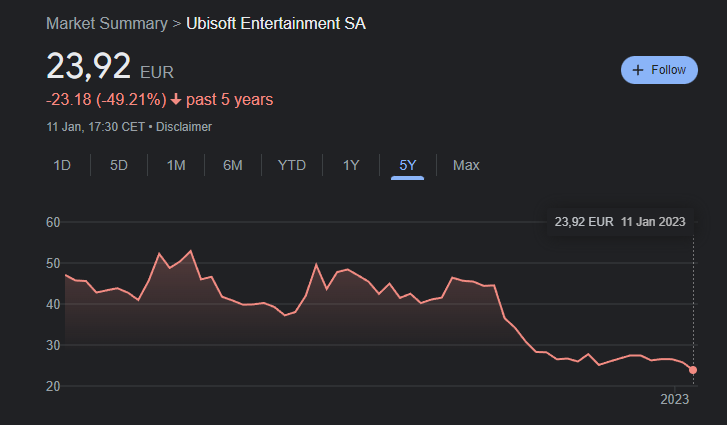Switch chart to 5D range
This screenshot has width=727, height=425.
119,165
